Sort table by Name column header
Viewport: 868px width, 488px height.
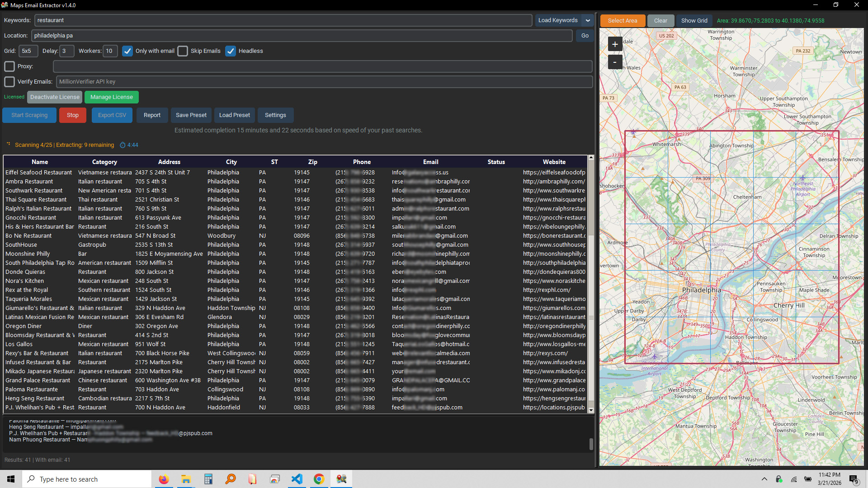point(40,162)
